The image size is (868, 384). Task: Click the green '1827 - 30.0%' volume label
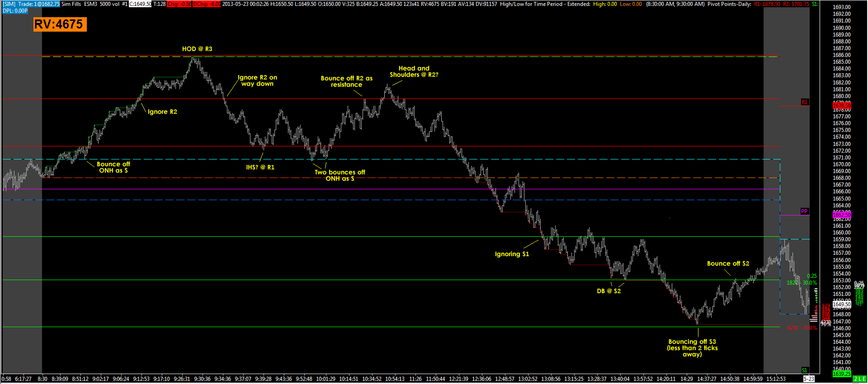pyautogui.click(x=802, y=283)
